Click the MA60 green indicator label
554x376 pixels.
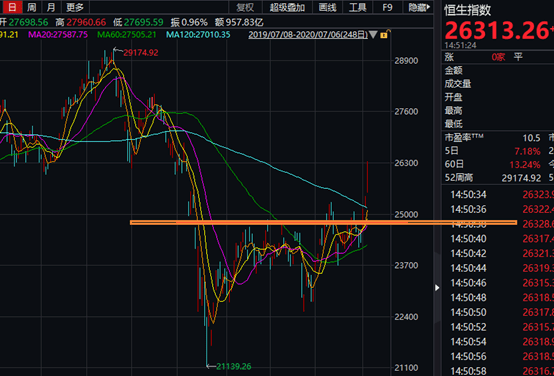click(x=127, y=35)
